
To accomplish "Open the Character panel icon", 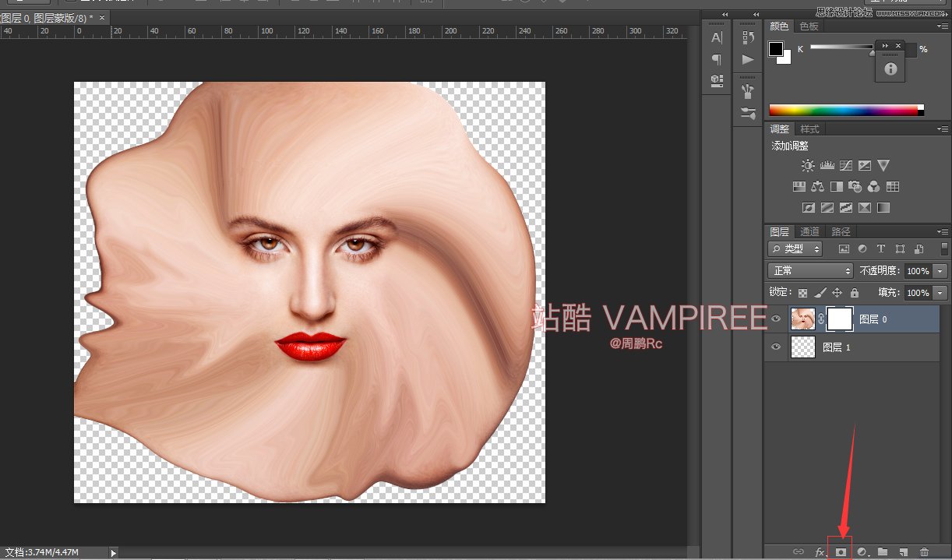I will pyautogui.click(x=717, y=37).
